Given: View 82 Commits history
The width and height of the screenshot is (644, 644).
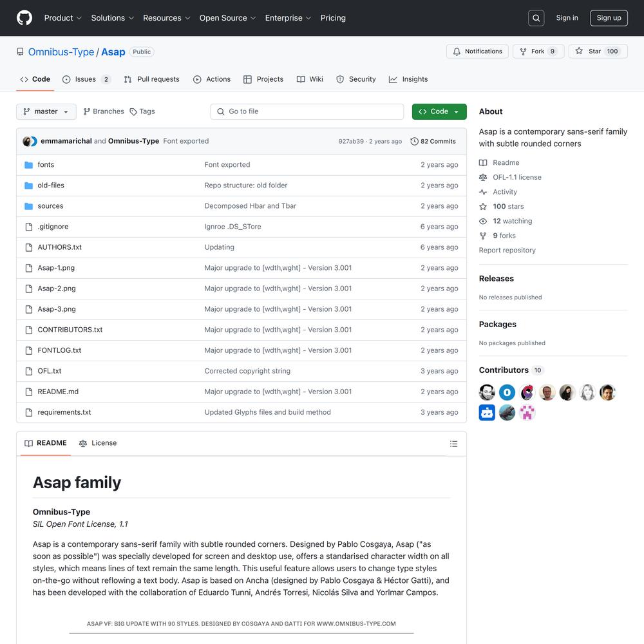Looking at the screenshot, I should (x=433, y=141).
